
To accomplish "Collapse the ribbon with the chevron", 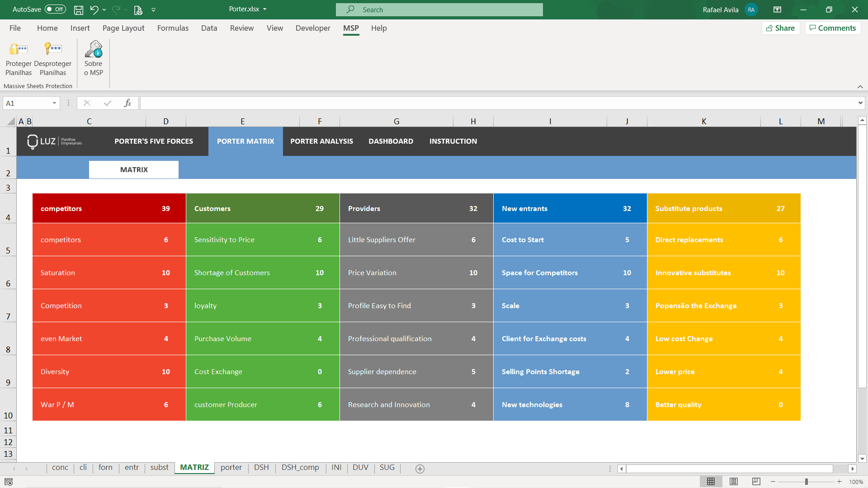I will tap(860, 86).
